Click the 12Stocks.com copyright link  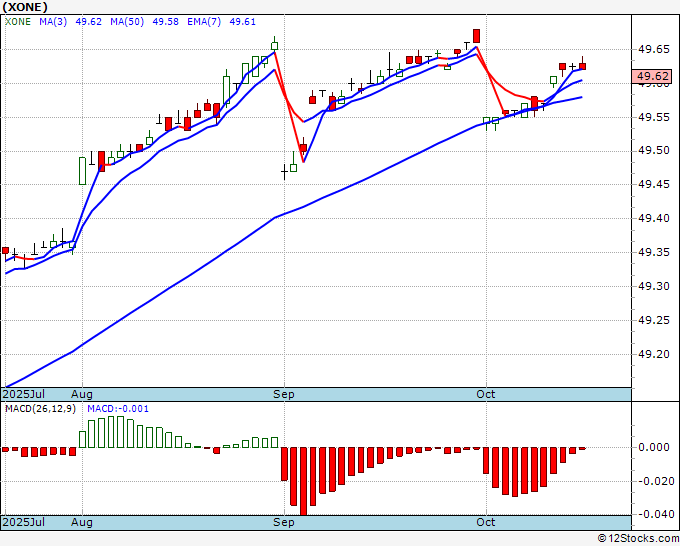638,538
